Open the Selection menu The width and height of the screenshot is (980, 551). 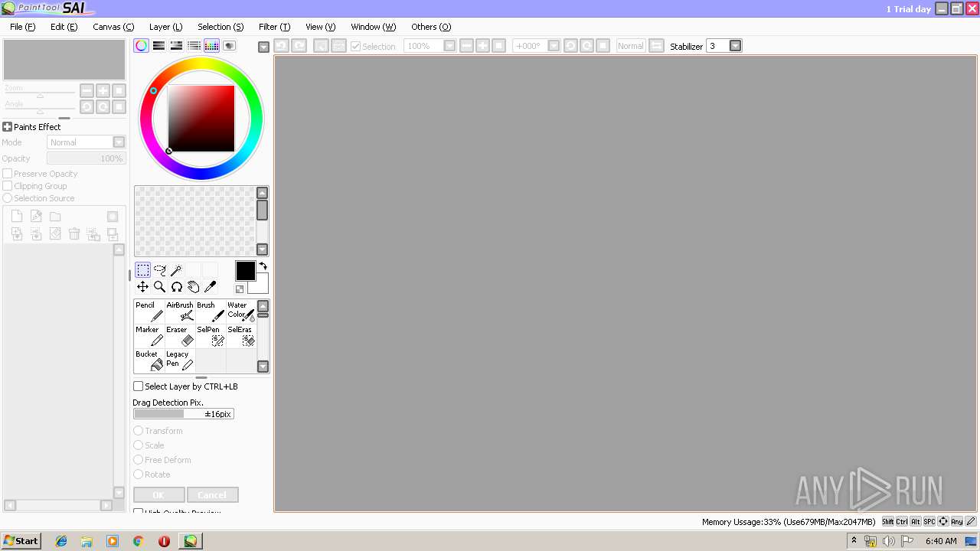click(x=220, y=27)
